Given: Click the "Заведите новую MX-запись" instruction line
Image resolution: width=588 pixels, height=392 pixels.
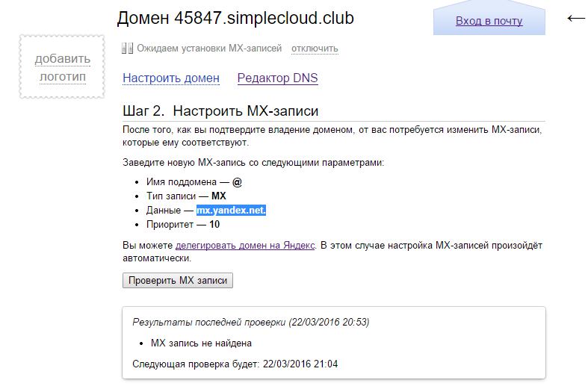Looking at the screenshot, I should click(x=253, y=162).
